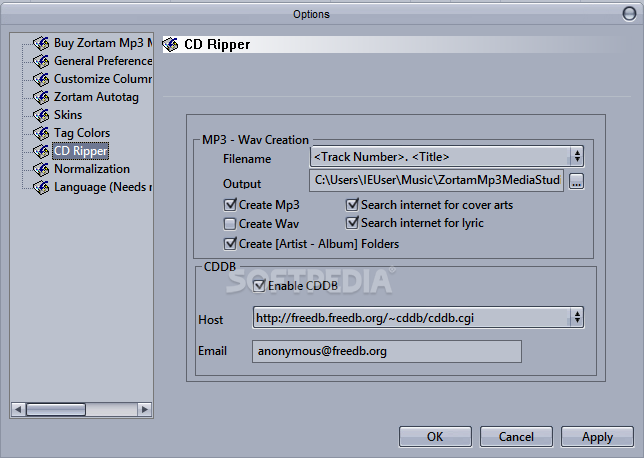Click the icon beside Buy Zortam Mp3
The image size is (644, 458).
coord(41,43)
